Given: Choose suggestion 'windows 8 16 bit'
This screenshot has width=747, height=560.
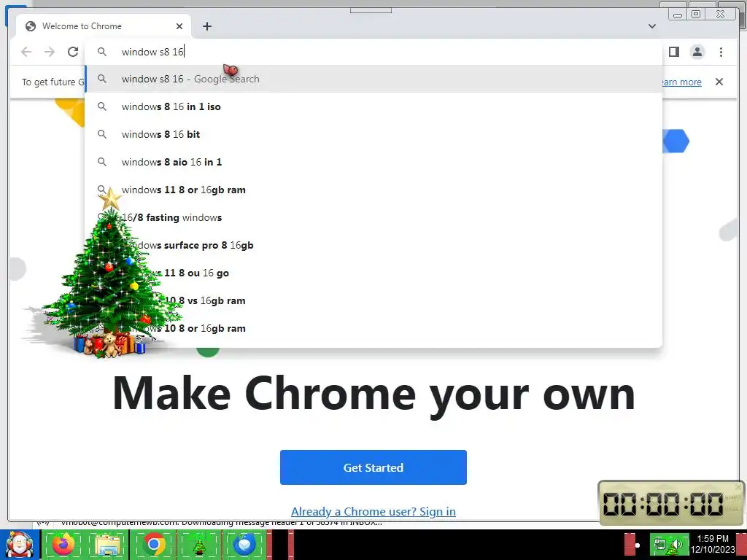Looking at the screenshot, I should (373, 134).
